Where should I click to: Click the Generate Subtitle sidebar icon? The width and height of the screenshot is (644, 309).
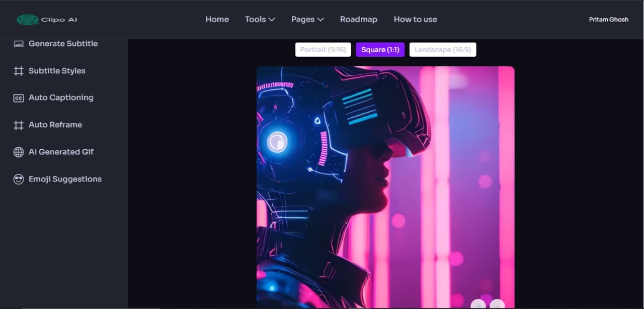19,44
